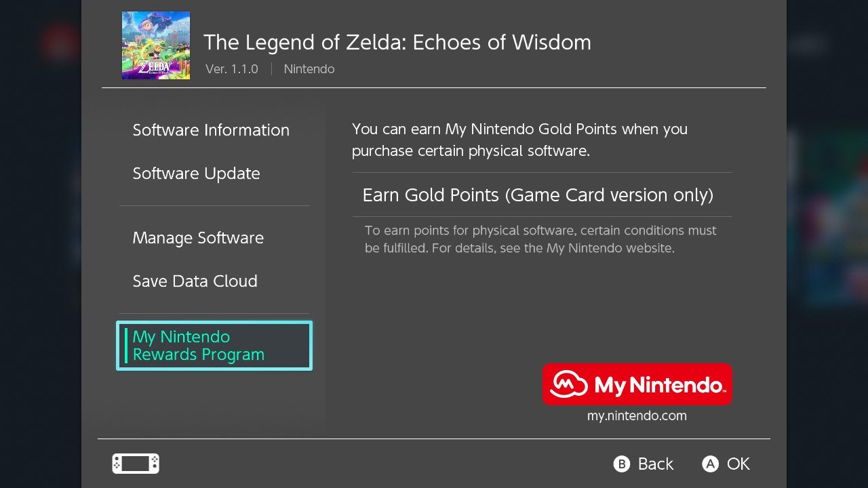The image size is (868, 488).
Task: Click the Switch console controller icon
Action: [136, 464]
